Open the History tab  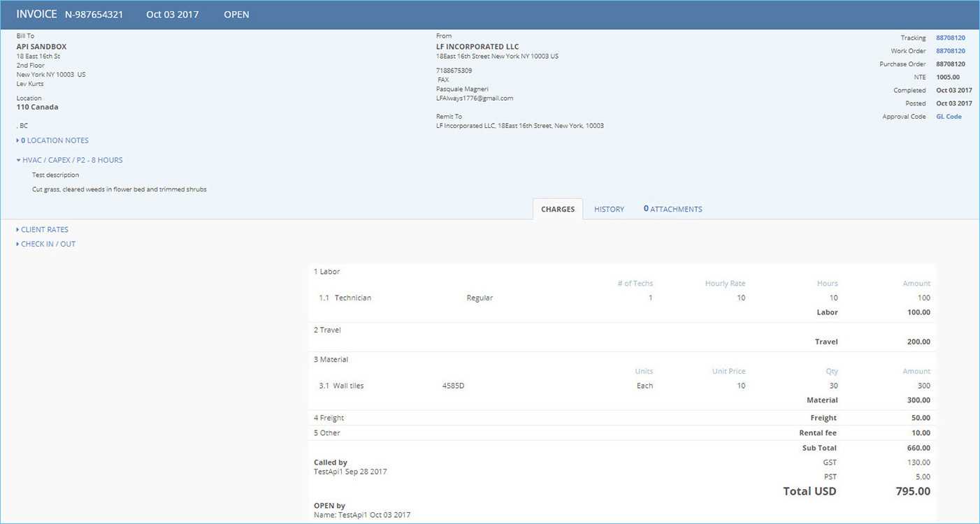[609, 209]
